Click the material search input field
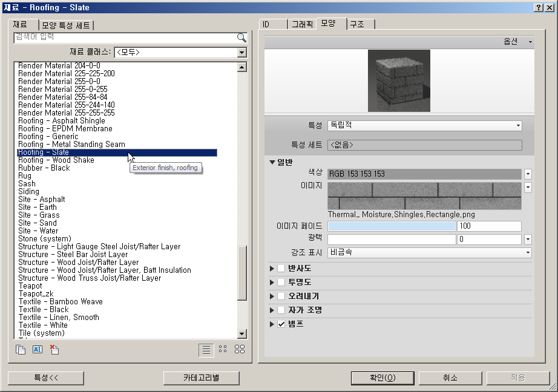The height and width of the screenshot is (392, 558). 125,38
